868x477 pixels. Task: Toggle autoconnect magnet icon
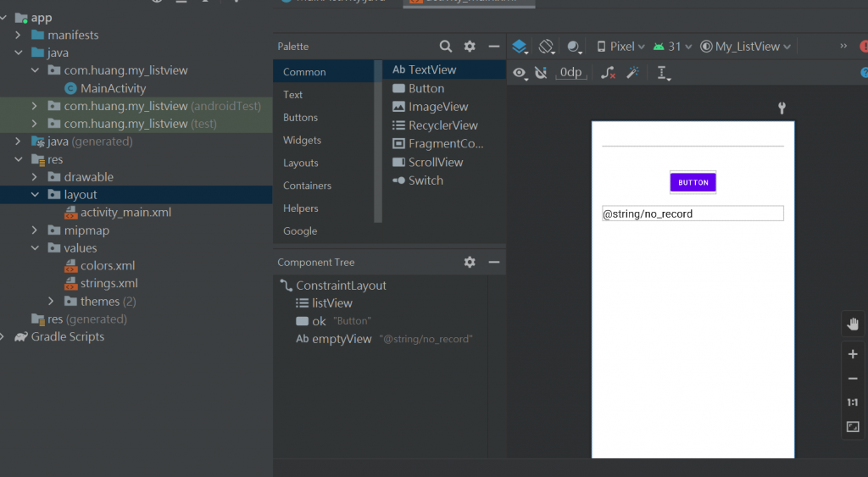[541, 73]
